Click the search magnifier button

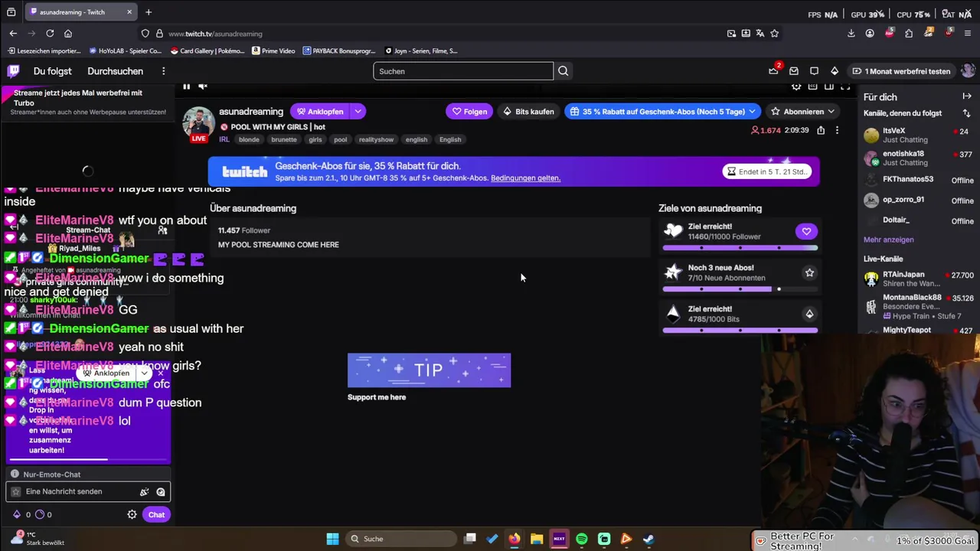563,71
